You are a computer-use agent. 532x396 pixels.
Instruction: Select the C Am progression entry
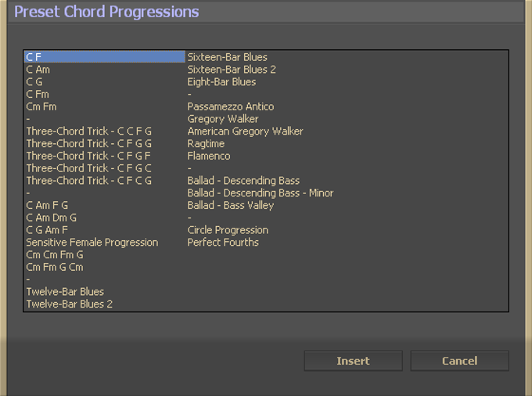[x=38, y=70]
